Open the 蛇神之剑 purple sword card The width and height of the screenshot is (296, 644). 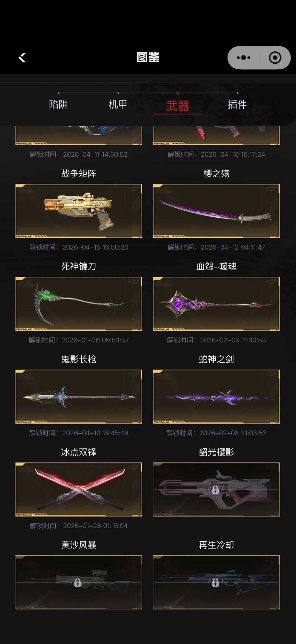pos(216,397)
